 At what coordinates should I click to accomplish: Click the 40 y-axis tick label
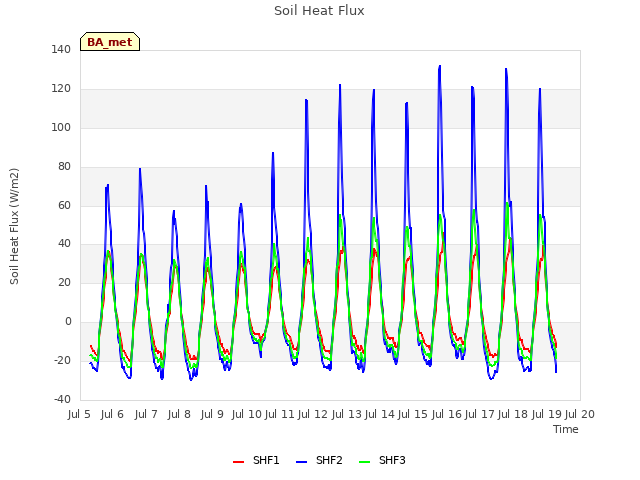(64, 244)
